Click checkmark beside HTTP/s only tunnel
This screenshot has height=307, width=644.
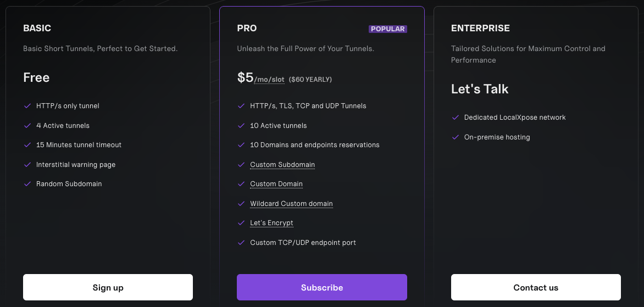coord(27,106)
